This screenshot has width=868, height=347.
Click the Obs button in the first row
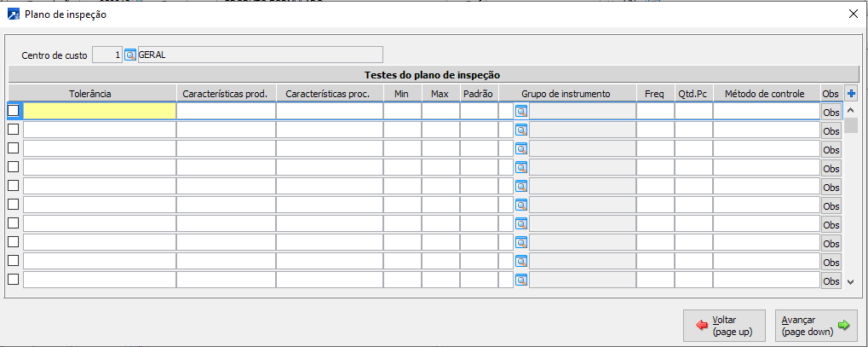[x=831, y=112]
